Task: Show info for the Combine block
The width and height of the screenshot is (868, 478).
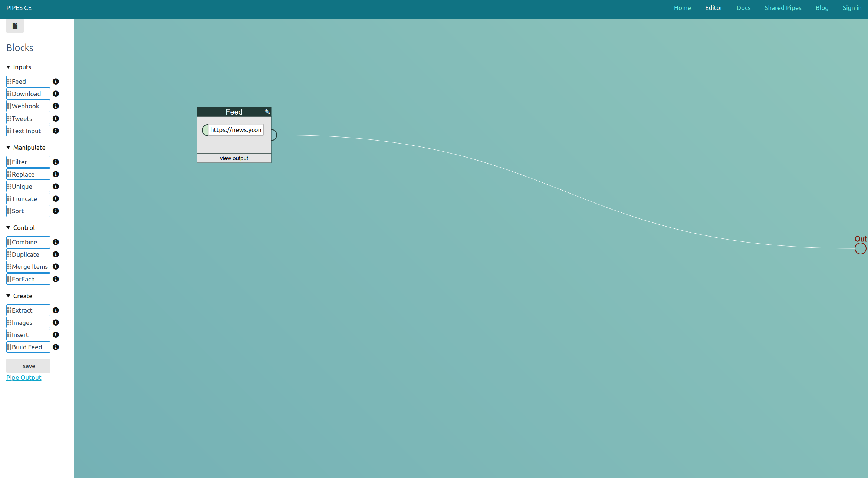Action: 56,242
